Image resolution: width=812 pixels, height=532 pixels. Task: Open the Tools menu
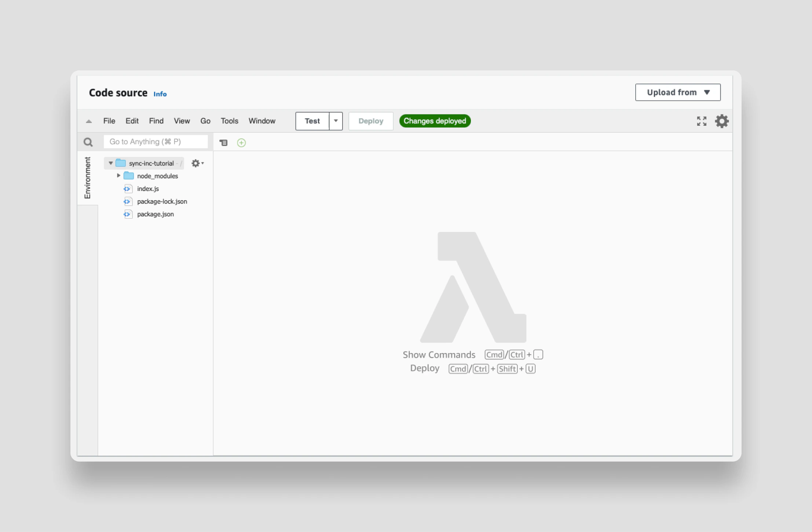click(x=230, y=121)
